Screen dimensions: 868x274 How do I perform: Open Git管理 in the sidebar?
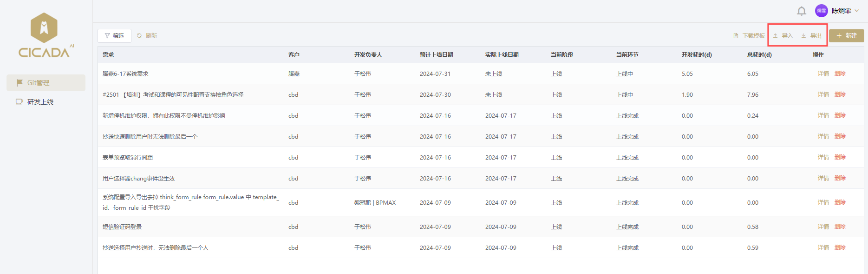(x=46, y=83)
